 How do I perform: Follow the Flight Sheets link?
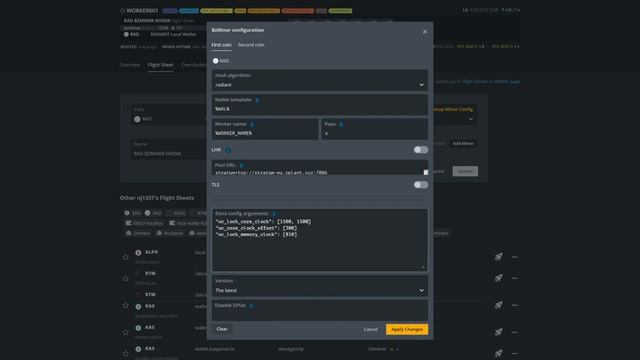pos(475,82)
